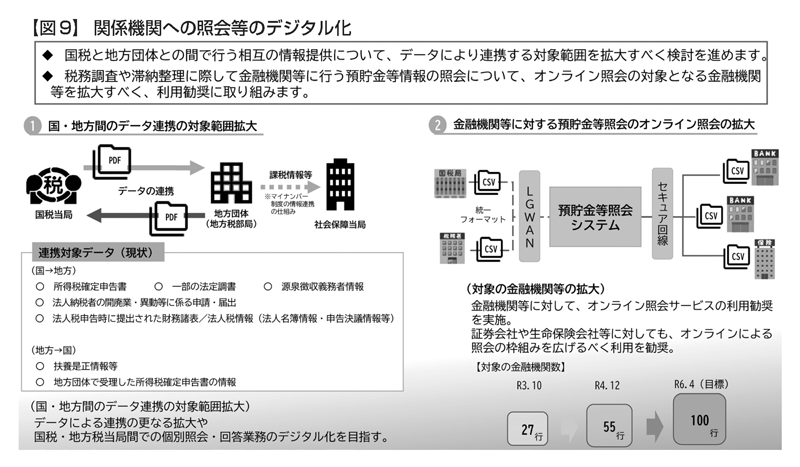Click the 国税当局 tax emblem icon
800x467 pixels.
54,186
